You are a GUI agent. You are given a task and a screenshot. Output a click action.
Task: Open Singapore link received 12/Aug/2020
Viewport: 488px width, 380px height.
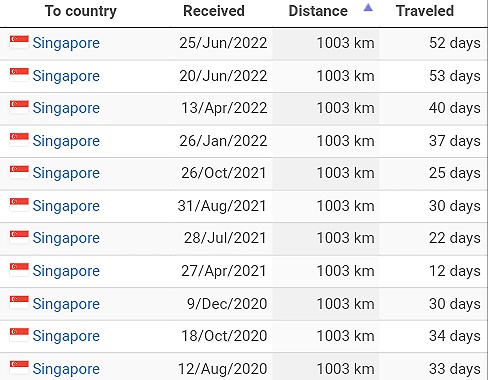(x=66, y=369)
